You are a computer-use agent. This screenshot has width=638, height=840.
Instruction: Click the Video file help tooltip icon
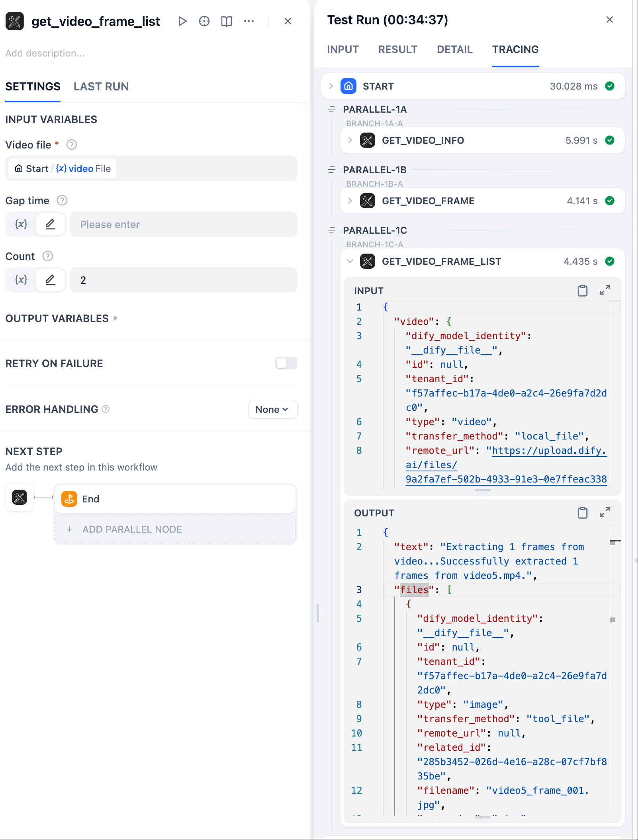tap(72, 145)
